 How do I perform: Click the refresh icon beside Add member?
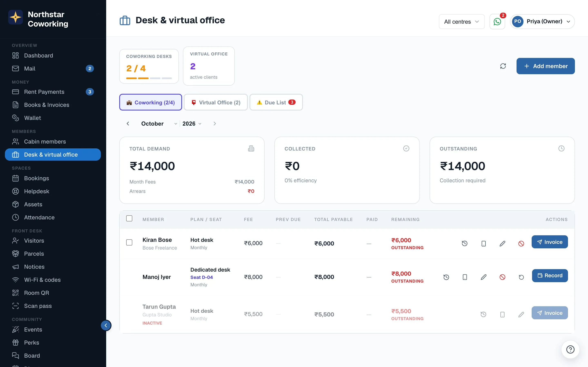point(503,66)
